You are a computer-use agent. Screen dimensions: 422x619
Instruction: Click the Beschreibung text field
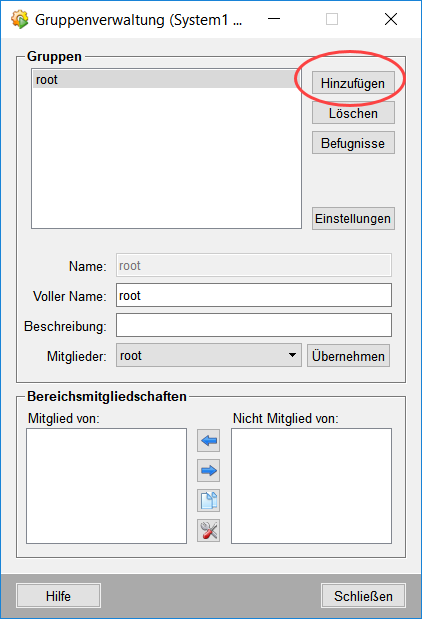254,325
